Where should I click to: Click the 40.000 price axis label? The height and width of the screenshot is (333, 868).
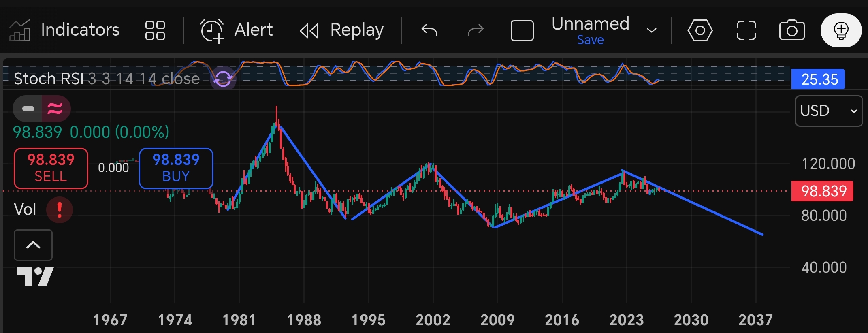coord(824,267)
